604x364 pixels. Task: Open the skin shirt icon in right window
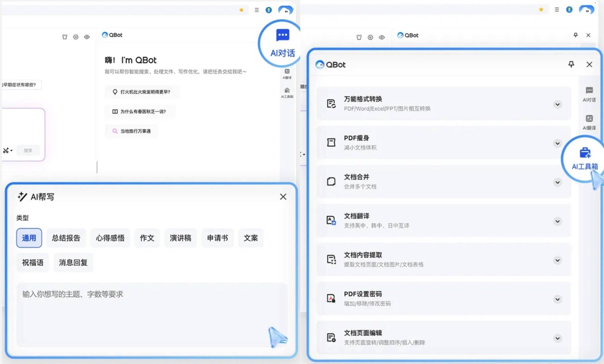pyautogui.click(x=359, y=37)
